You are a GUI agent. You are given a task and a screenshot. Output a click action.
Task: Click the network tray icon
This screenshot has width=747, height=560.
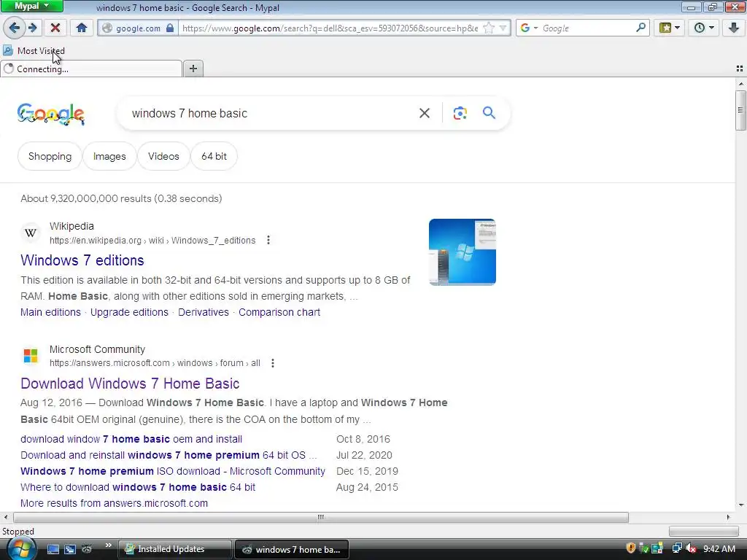pyautogui.click(x=676, y=548)
